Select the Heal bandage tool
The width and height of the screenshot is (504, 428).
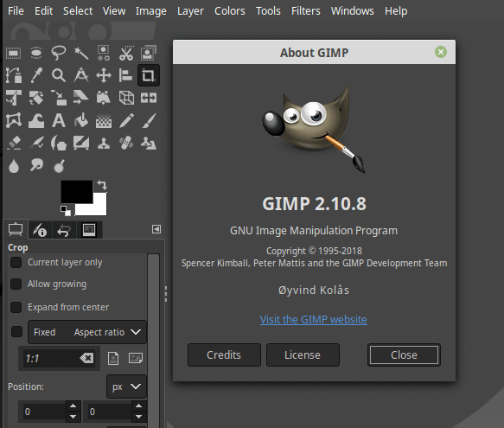pos(126,143)
